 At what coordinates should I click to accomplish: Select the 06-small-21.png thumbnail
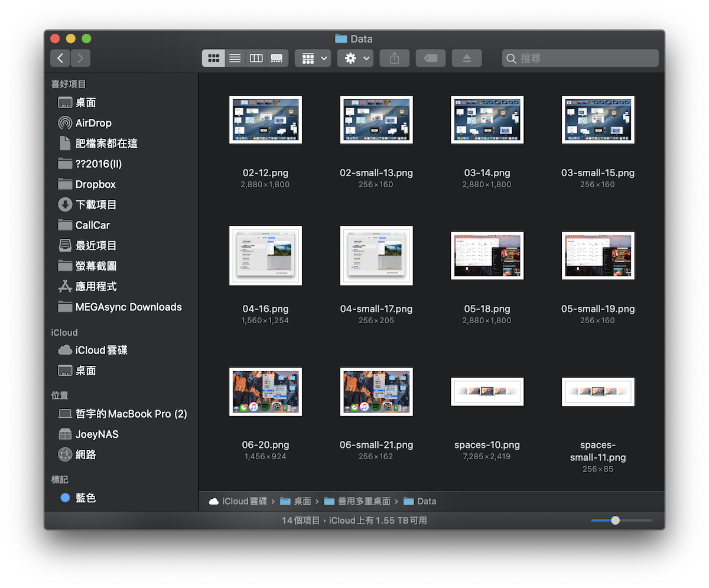click(376, 391)
